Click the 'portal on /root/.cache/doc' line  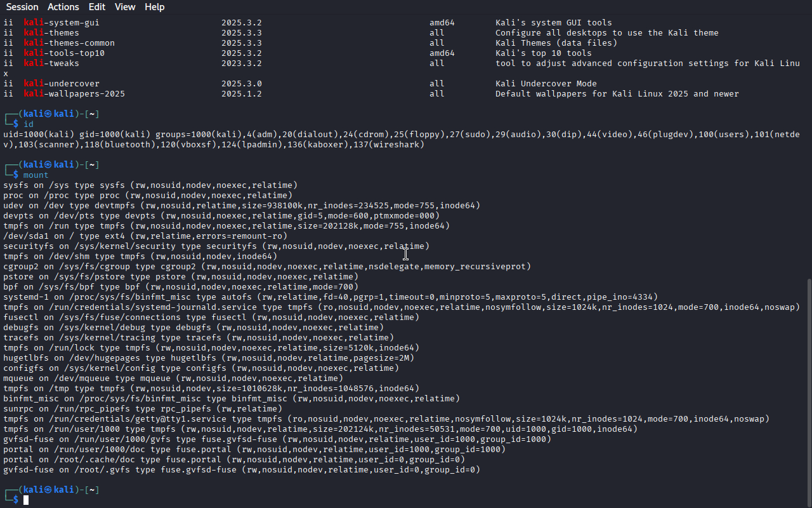pos(234,460)
